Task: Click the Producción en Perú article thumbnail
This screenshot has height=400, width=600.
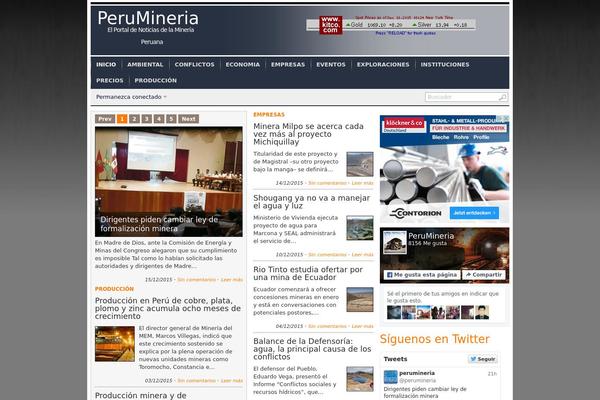Action: (x=115, y=344)
